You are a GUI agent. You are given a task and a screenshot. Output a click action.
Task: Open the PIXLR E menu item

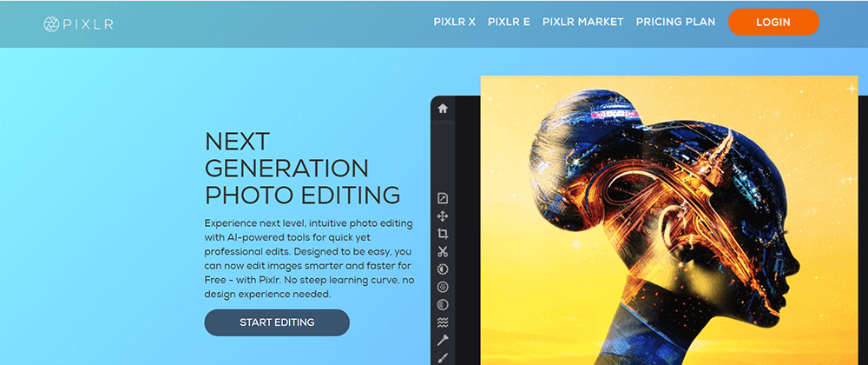pos(509,23)
